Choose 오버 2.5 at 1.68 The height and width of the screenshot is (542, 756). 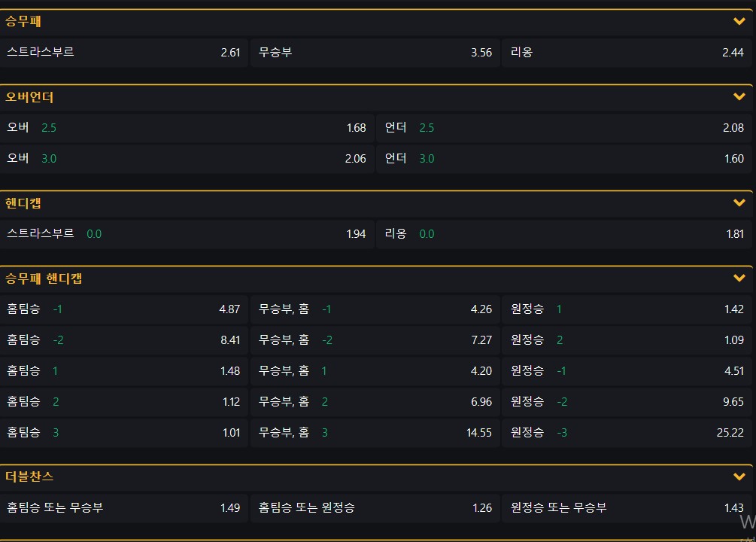(x=187, y=128)
